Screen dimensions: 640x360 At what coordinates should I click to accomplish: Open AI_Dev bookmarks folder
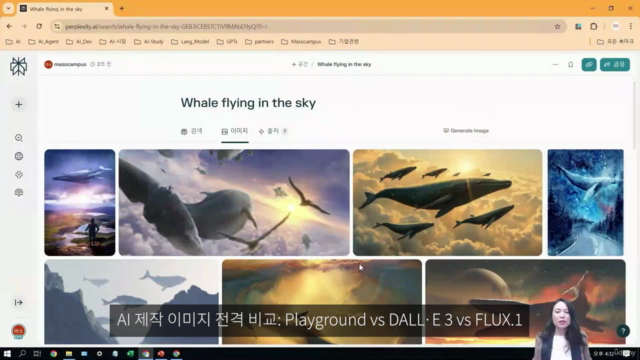pos(79,42)
